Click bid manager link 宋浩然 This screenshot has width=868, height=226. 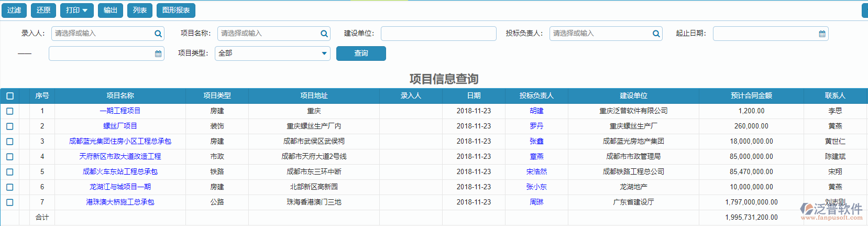click(x=536, y=172)
